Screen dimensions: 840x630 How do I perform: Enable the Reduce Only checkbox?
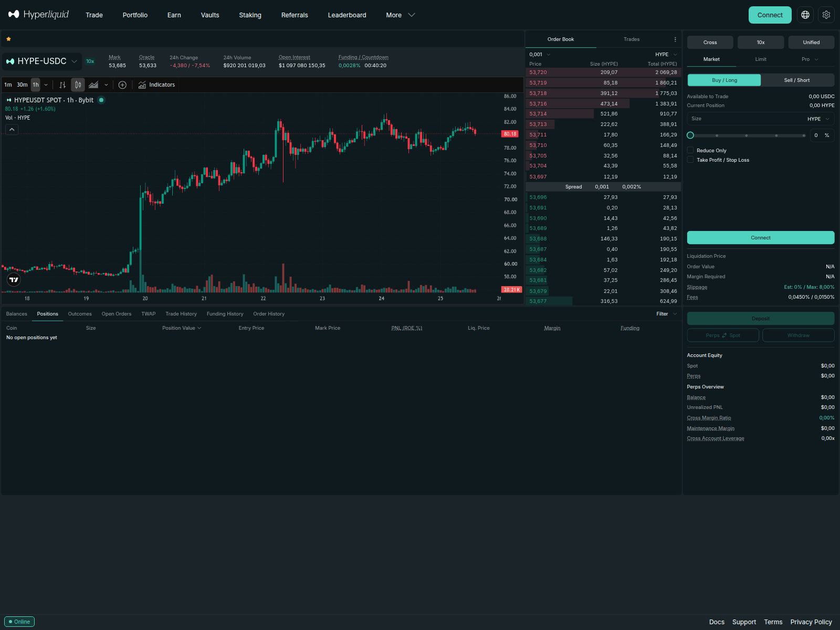[x=690, y=150]
